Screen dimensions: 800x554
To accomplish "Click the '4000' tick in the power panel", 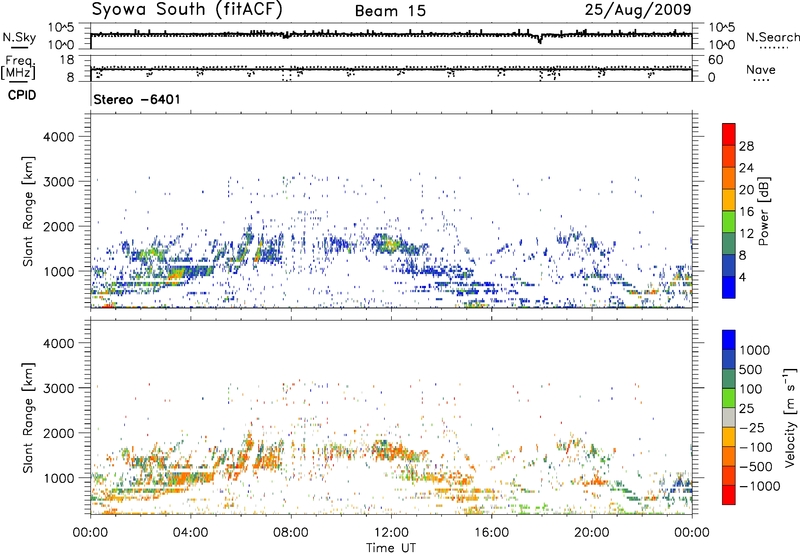I will tap(59, 137).
